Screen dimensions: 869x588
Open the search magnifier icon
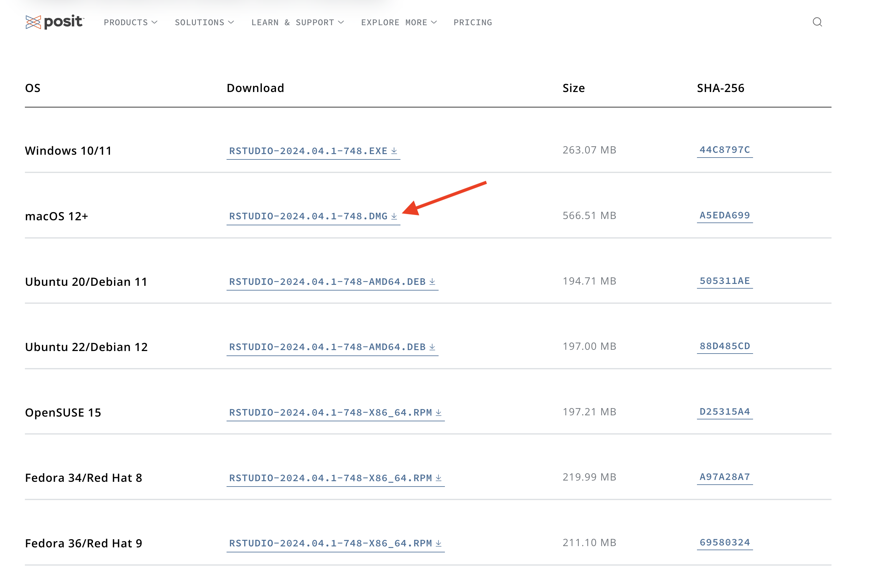coord(817,22)
